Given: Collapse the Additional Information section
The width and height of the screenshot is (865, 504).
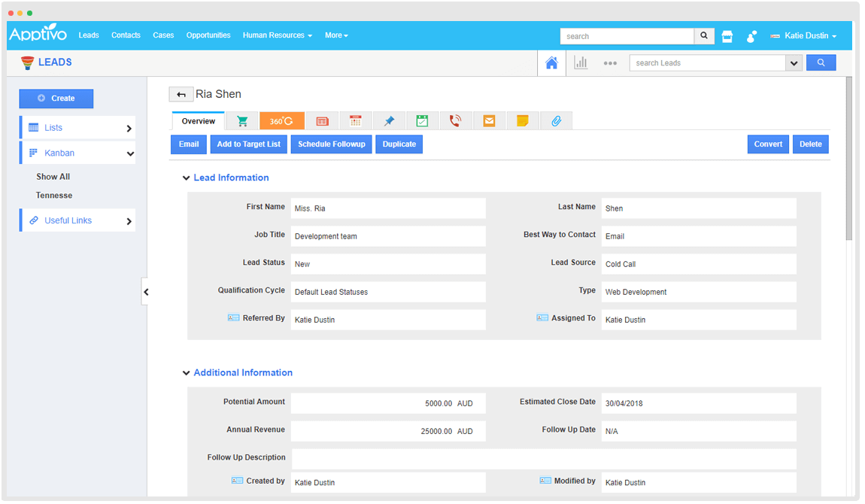Looking at the screenshot, I should click(x=186, y=373).
